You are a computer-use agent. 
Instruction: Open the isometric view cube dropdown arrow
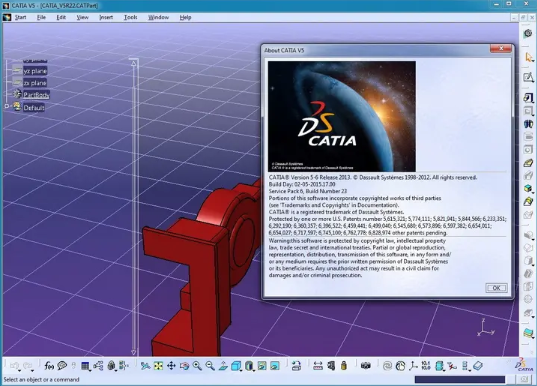pos(241,370)
